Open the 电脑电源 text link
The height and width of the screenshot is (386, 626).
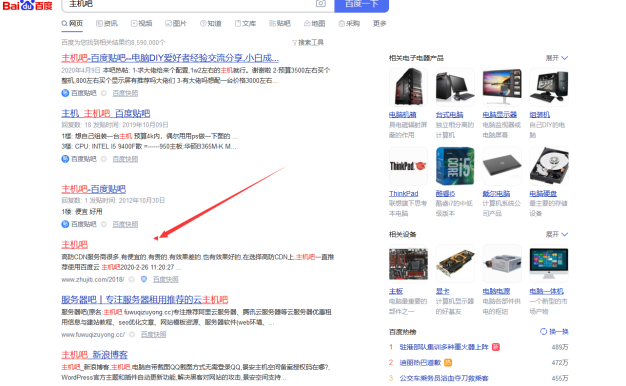tap(496, 291)
